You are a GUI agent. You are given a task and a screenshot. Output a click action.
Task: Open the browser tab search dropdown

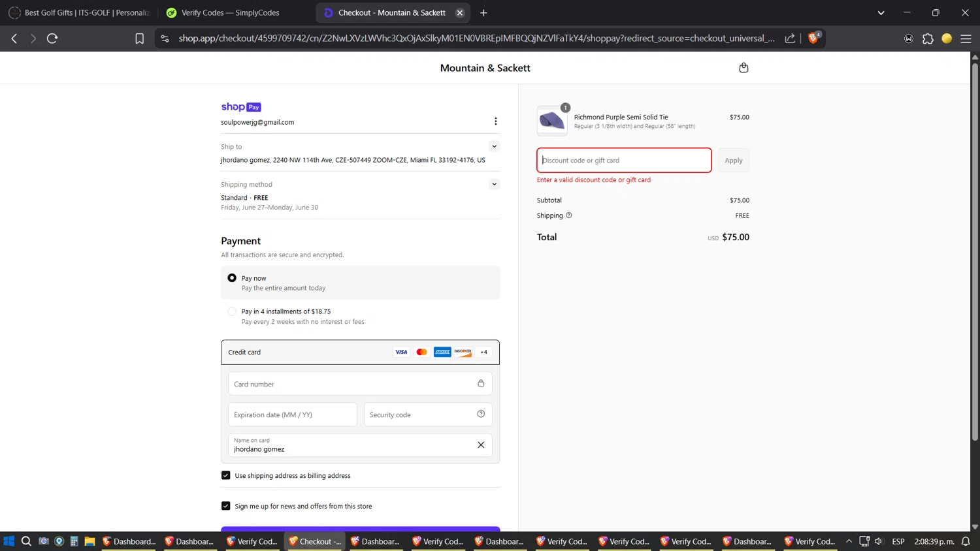881,12
